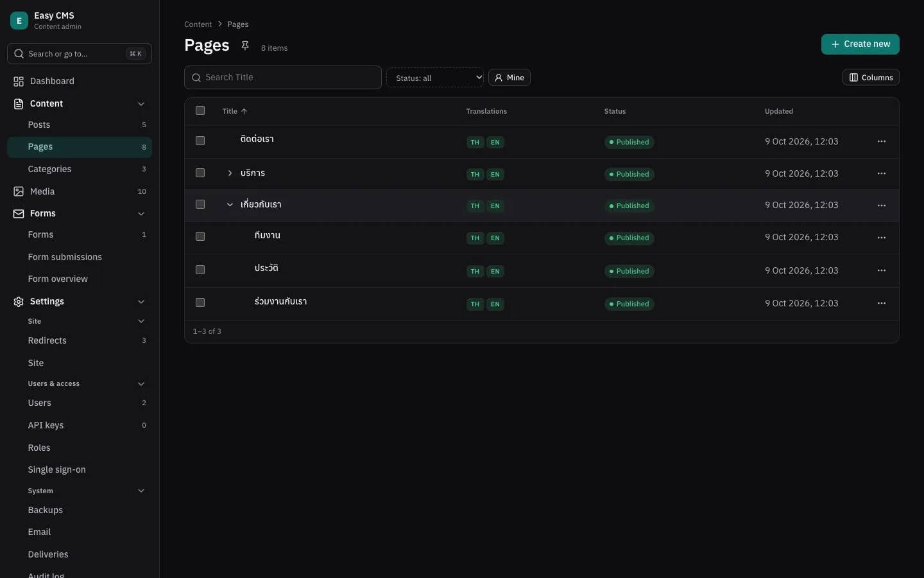Open Redirects in the sidebar
This screenshot has height=578, width=924.
[80, 340]
